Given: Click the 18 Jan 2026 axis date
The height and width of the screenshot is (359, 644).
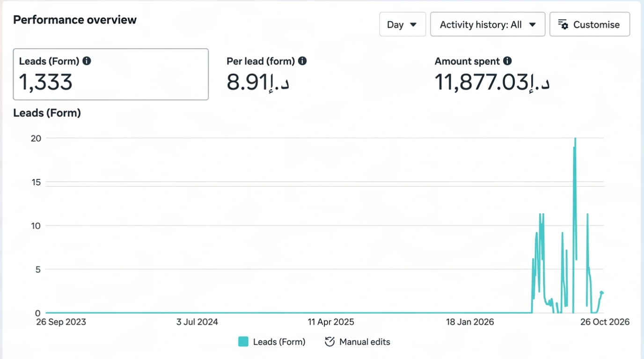Looking at the screenshot, I should [x=470, y=322].
